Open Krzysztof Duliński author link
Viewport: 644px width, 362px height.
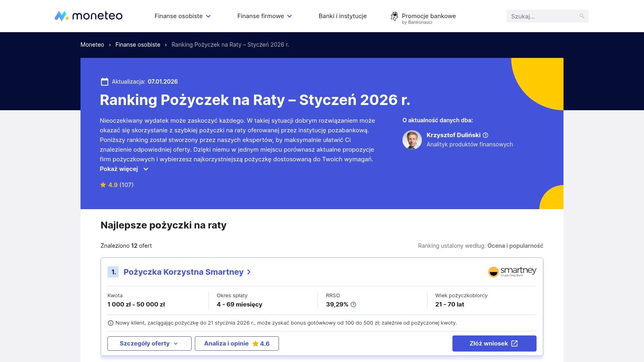(454, 135)
